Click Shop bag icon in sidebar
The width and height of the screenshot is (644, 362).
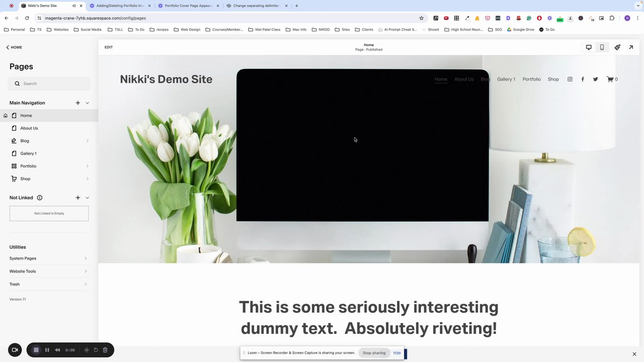(x=14, y=178)
